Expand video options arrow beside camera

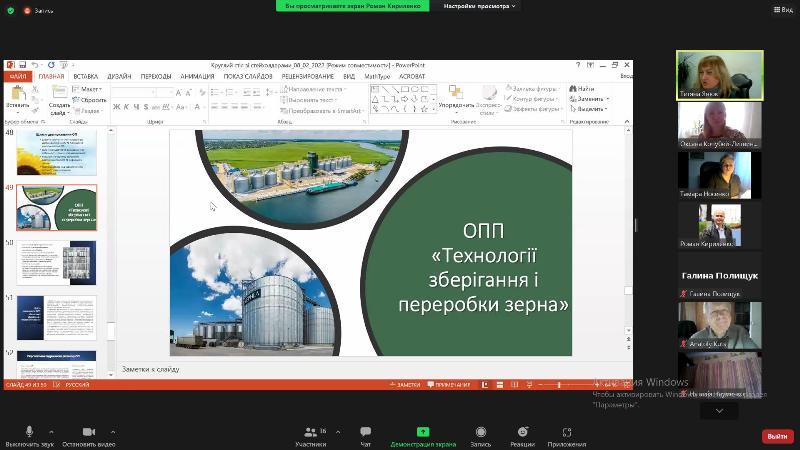[x=113, y=432]
